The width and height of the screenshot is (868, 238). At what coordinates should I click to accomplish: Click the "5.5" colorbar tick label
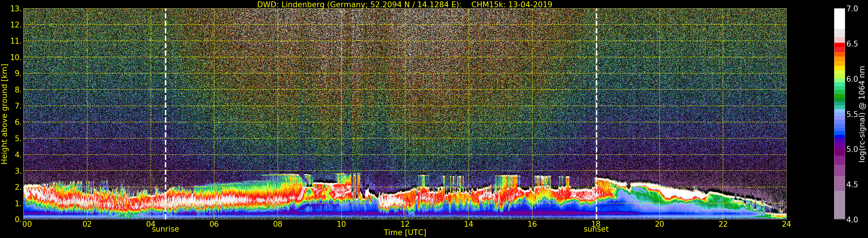click(x=852, y=114)
